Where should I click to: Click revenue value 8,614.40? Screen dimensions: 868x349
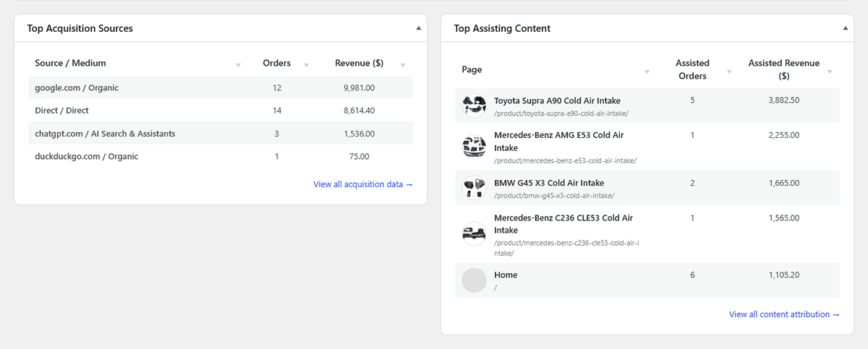point(359,111)
